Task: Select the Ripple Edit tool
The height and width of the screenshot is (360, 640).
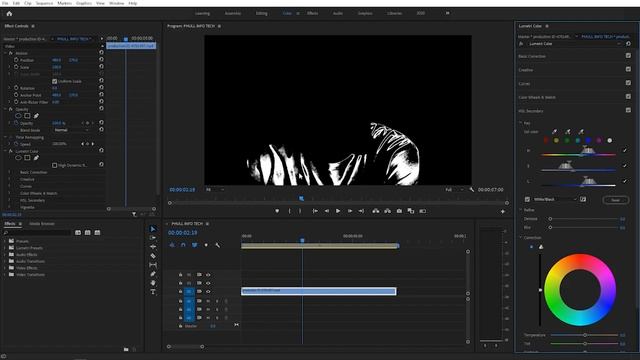Action: (153, 247)
